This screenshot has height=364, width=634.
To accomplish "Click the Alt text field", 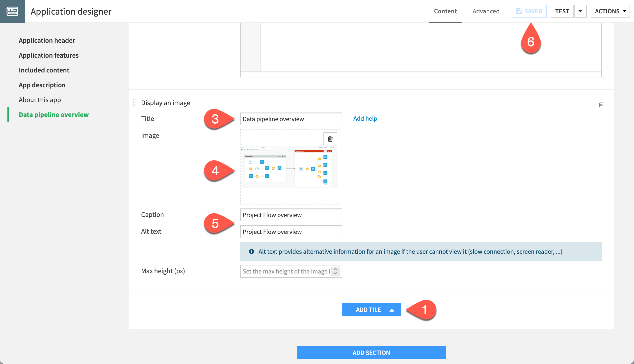I will [291, 232].
